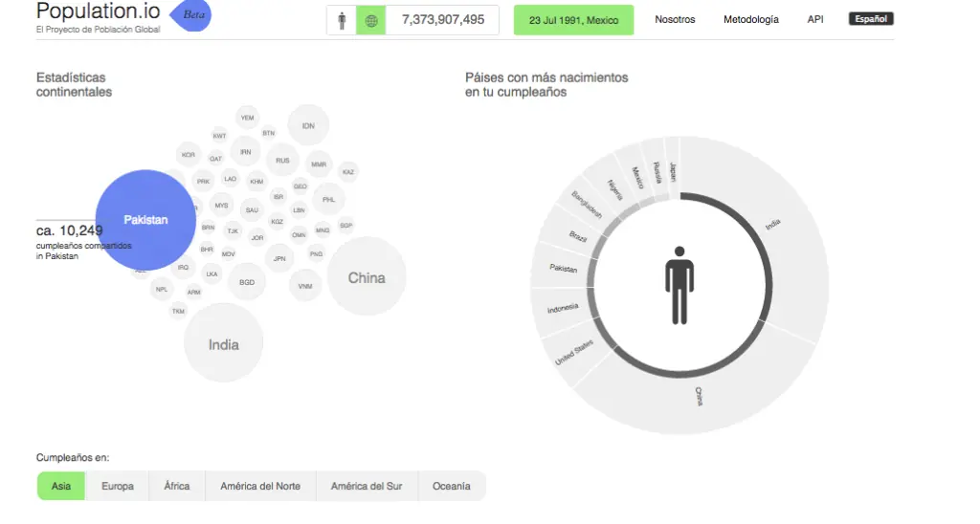Open the Español language selector

870,19
